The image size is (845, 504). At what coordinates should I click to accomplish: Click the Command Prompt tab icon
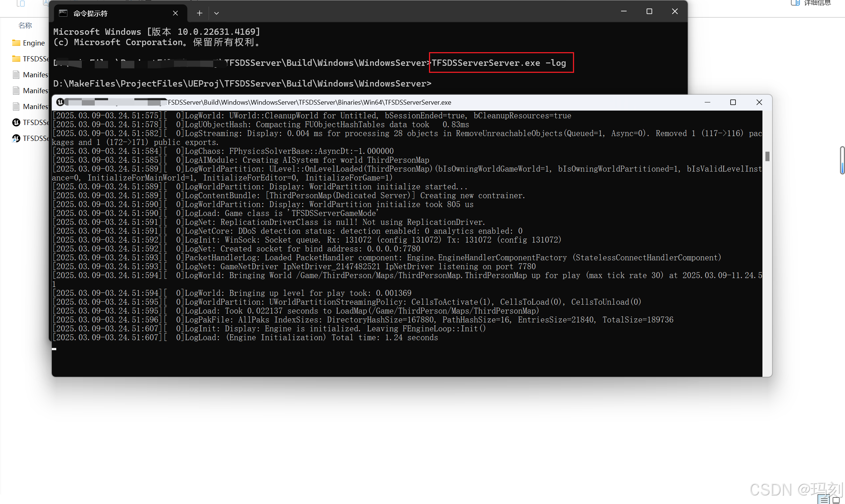[x=63, y=13]
